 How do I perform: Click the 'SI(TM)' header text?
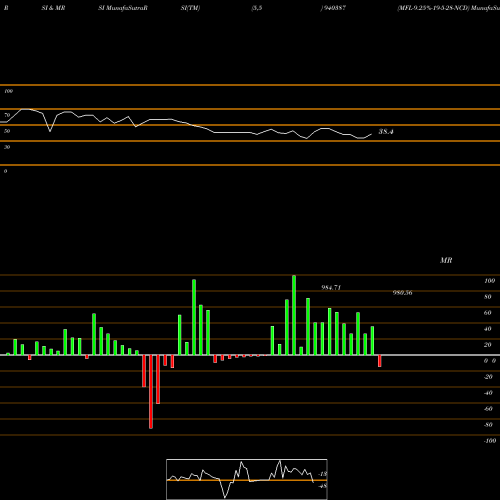click(190, 8)
